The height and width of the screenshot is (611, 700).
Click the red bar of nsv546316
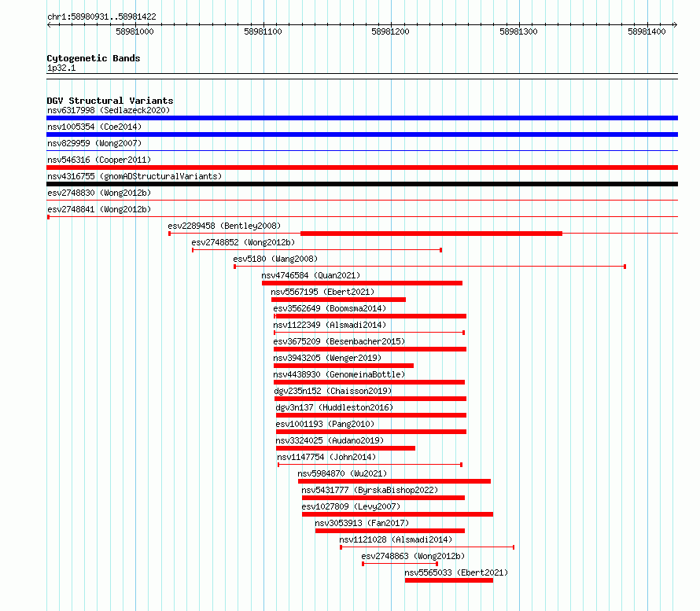click(362, 167)
